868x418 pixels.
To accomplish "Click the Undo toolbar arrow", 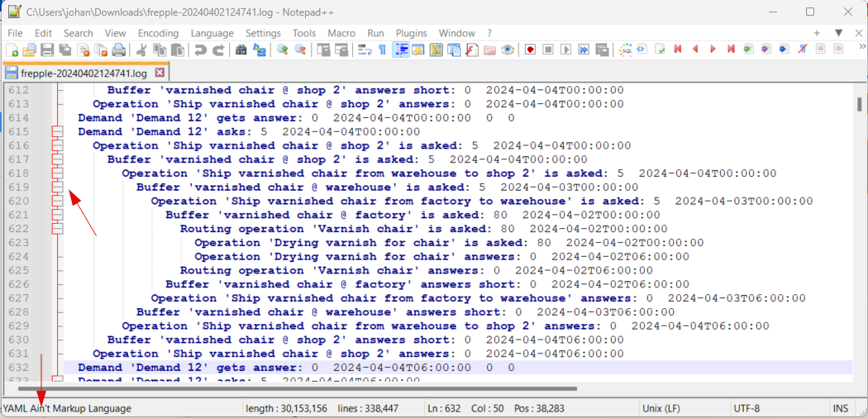I will [200, 50].
